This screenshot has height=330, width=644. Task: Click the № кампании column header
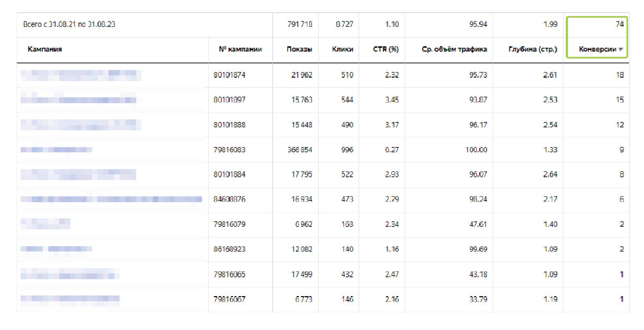tap(240, 49)
